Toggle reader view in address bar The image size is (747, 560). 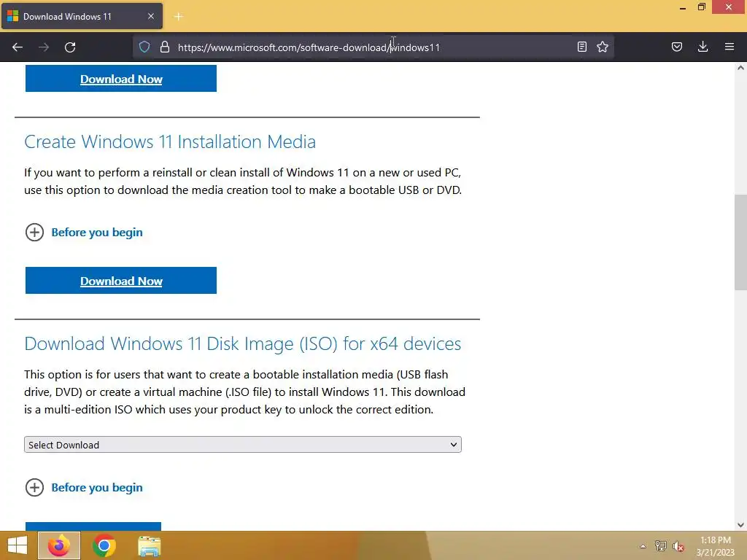(581, 47)
